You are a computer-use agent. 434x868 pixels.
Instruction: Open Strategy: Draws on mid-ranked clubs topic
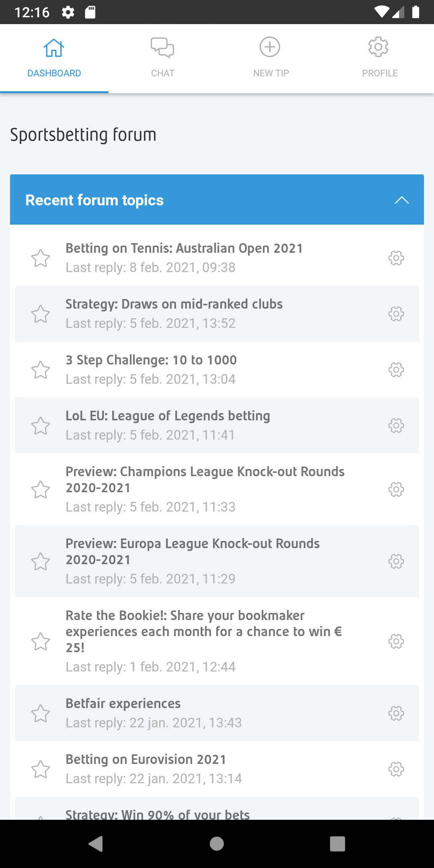(x=174, y=304)
